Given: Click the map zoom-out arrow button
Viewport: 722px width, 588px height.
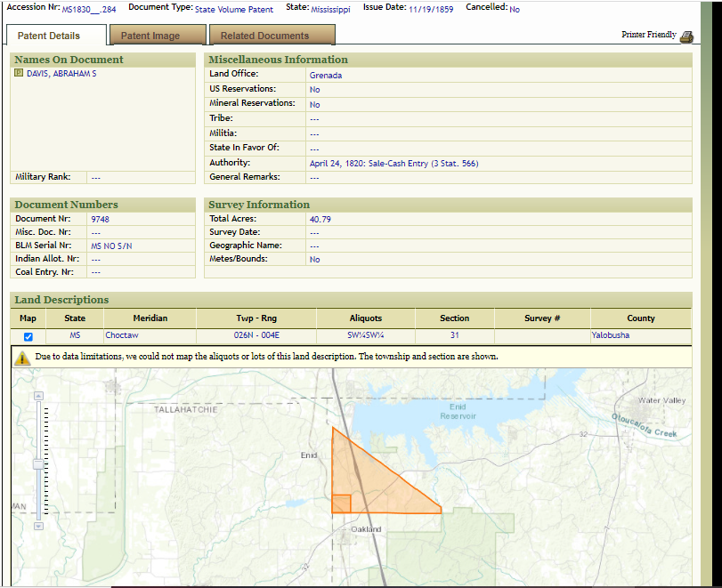Looking at the screenshot, I should tap(38, 526).
